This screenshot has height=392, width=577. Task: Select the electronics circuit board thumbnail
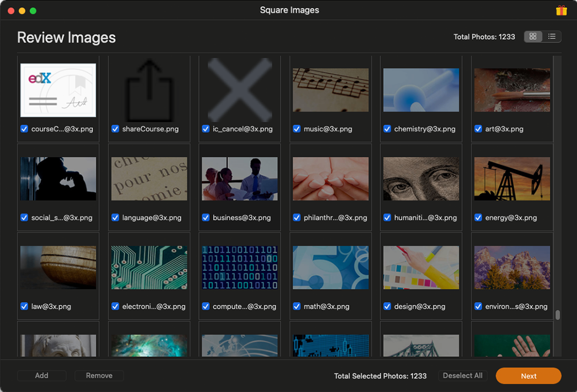(x=149, y=267)
